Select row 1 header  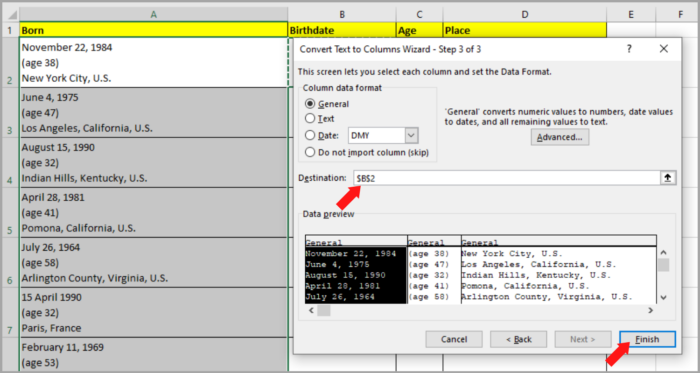coord(10,30)
